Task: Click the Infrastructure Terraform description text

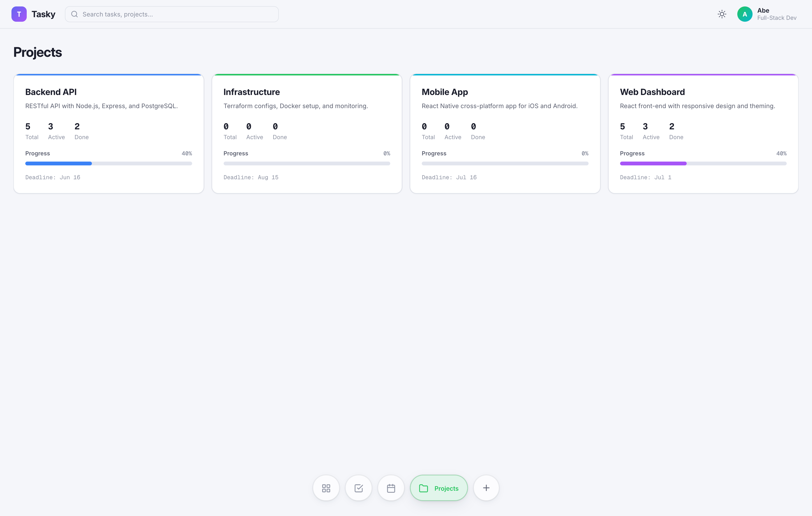Action: click(296, 106)
